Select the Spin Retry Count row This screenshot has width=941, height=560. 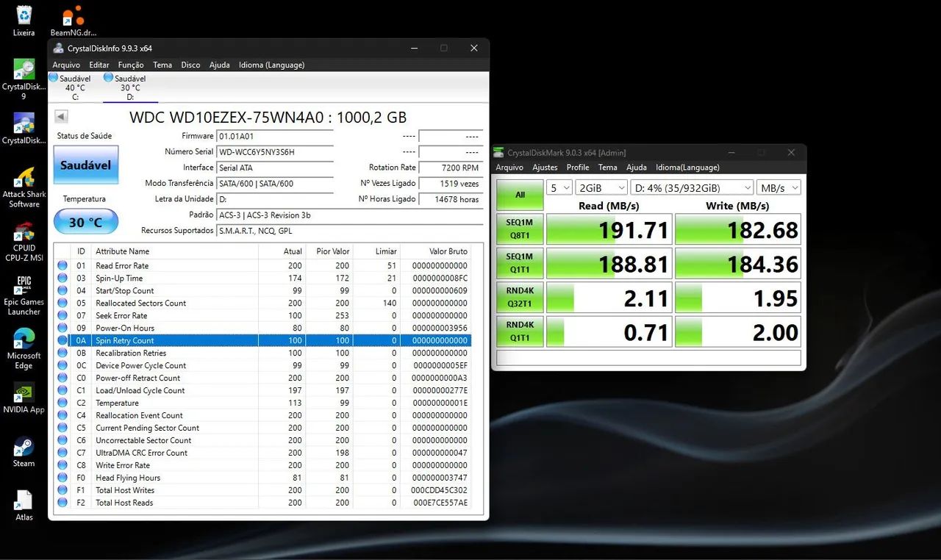click(x=262, y=340)
